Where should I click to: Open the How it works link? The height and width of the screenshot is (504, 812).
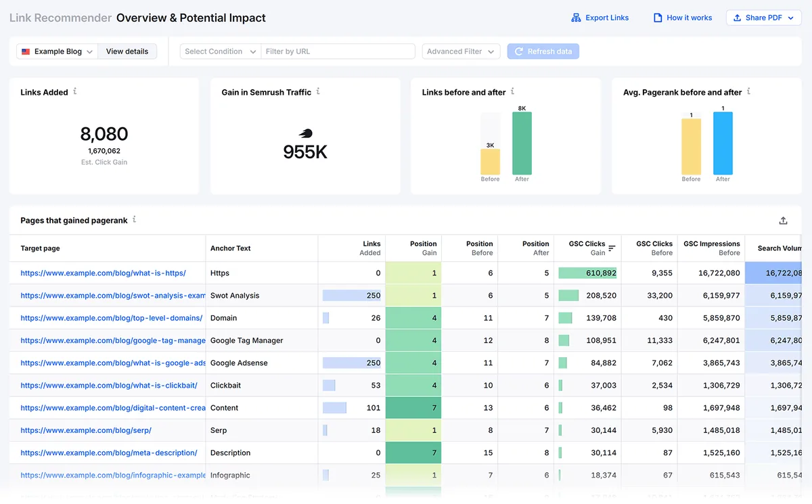pyautogui.click(x=683, y=18)
